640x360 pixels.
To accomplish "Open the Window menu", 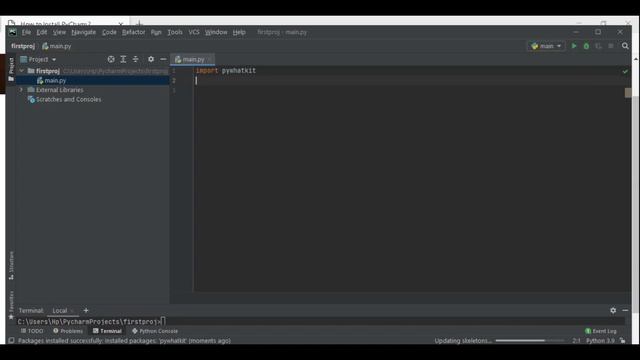I will pos(216,32).
